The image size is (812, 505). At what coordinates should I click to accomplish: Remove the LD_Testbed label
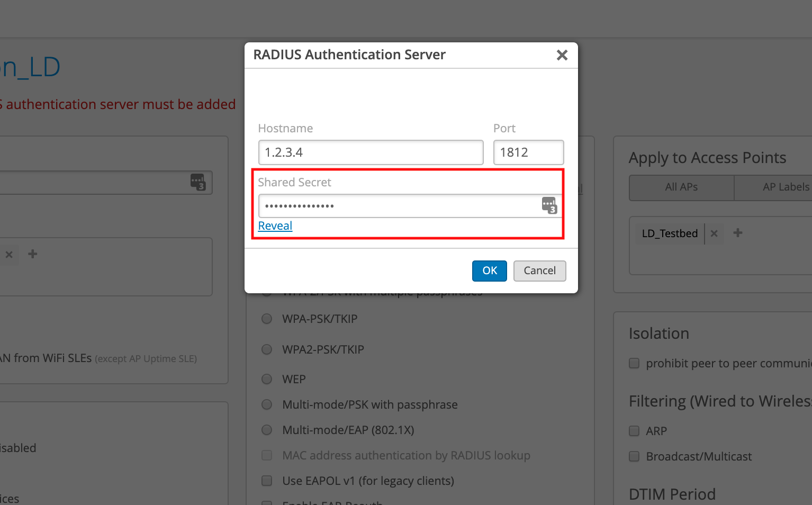click(x=714, y=233)
